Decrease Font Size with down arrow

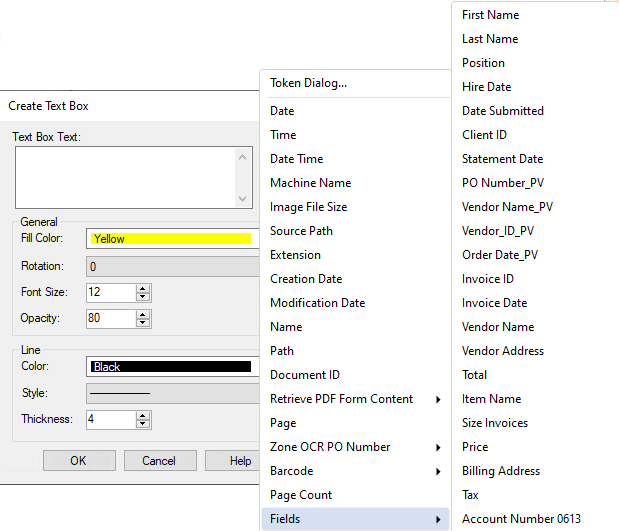(143, 297)
